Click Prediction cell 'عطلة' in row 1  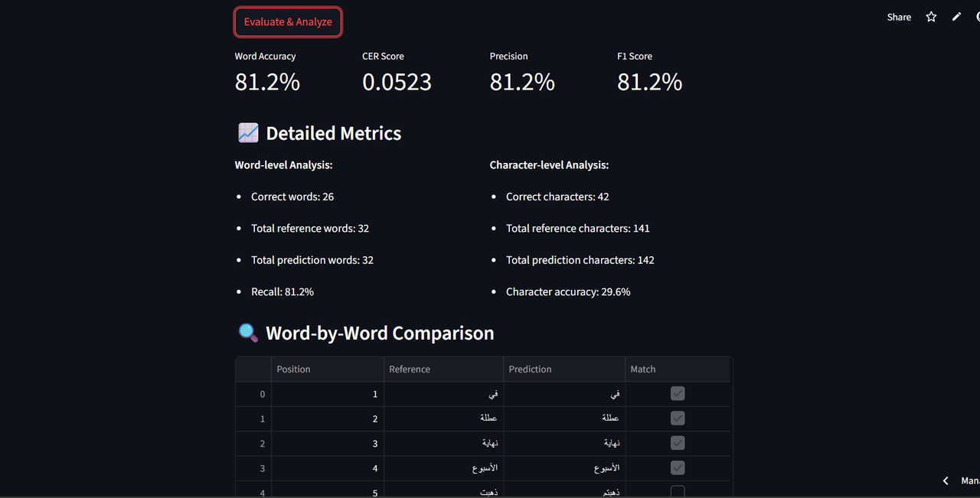click(564, 419)
